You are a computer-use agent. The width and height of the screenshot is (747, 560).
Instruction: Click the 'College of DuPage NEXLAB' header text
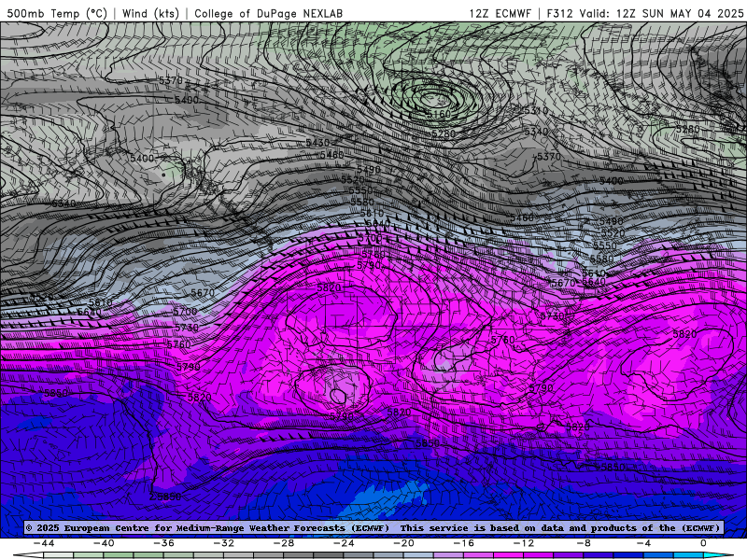(x=268, y=13)
